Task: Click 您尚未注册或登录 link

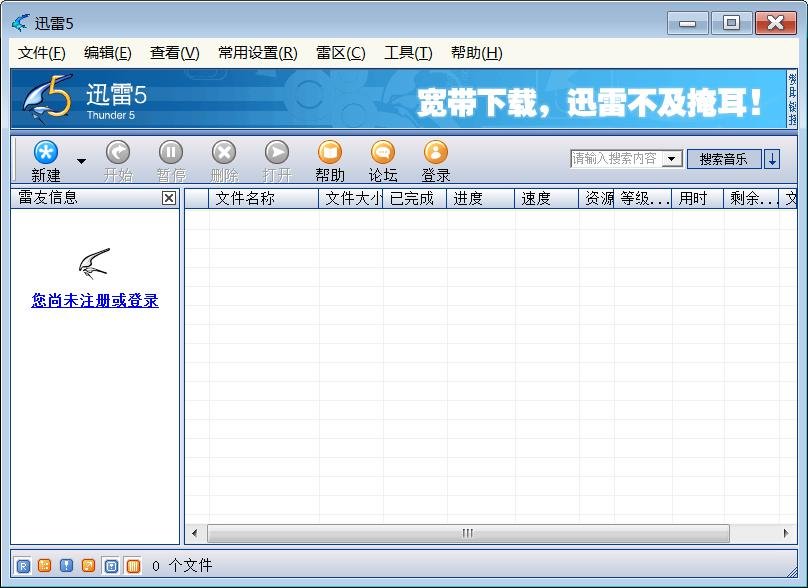Action: tap(95, 300)
